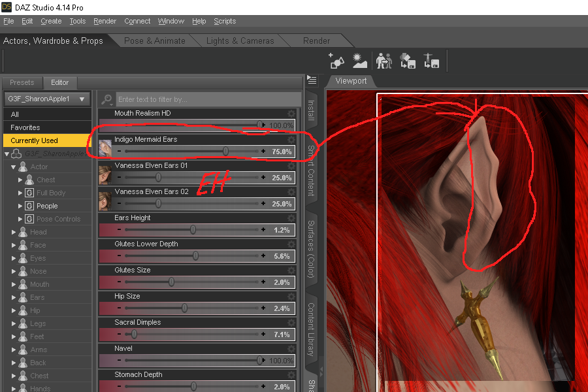This screenshot has height=392, width=588.
Task: Expand the Full Body tree node
Action: (x=20, y=193)
